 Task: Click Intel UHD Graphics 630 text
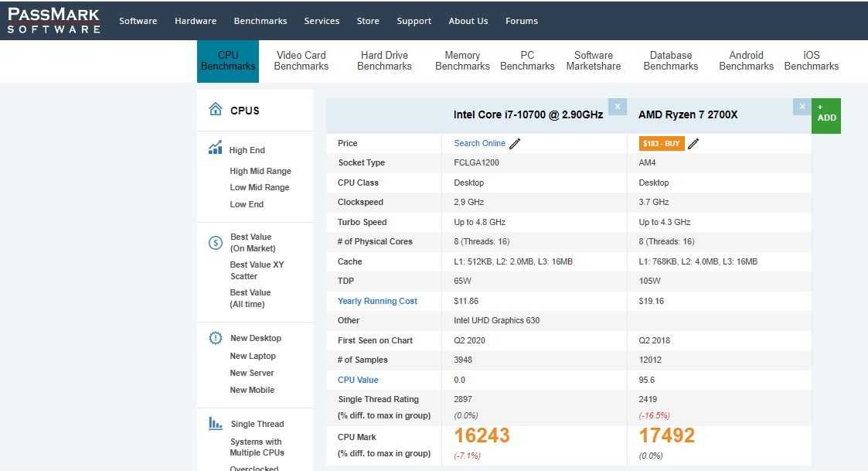[x=496, y=320]
